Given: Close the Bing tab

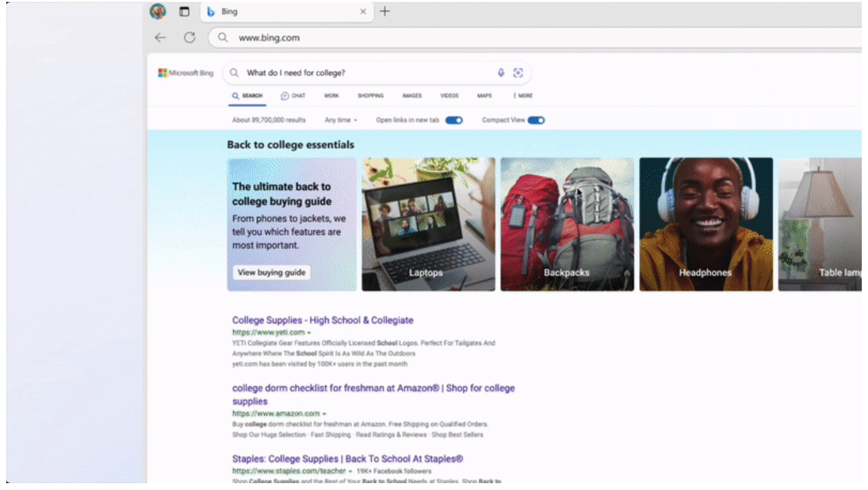Looking at the screenshot, I should click(x=364, y=11).
